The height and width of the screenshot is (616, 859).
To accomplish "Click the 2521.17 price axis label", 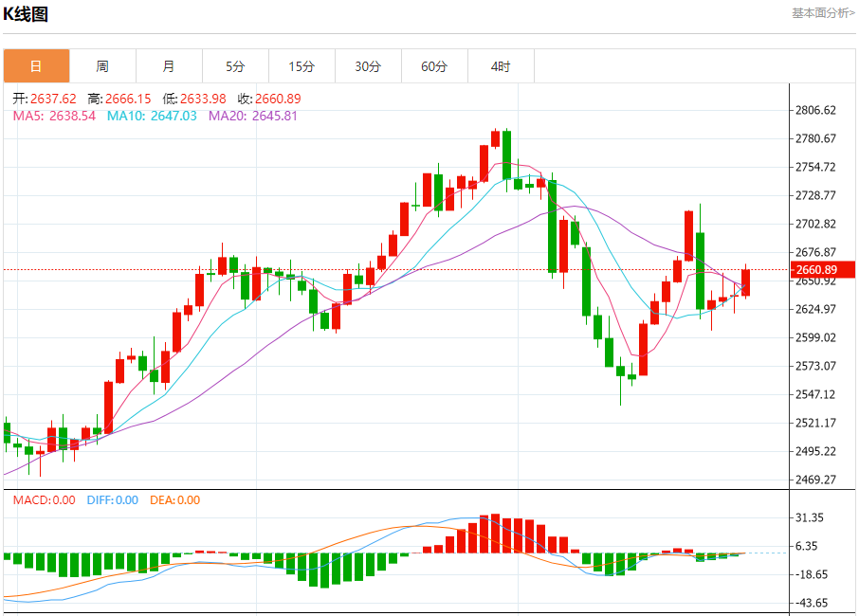I will pyautogui.click(x=815, y=423).
